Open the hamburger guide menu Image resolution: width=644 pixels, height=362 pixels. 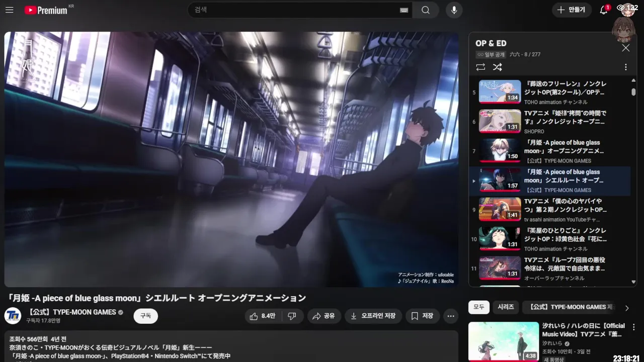click(9, 10)
